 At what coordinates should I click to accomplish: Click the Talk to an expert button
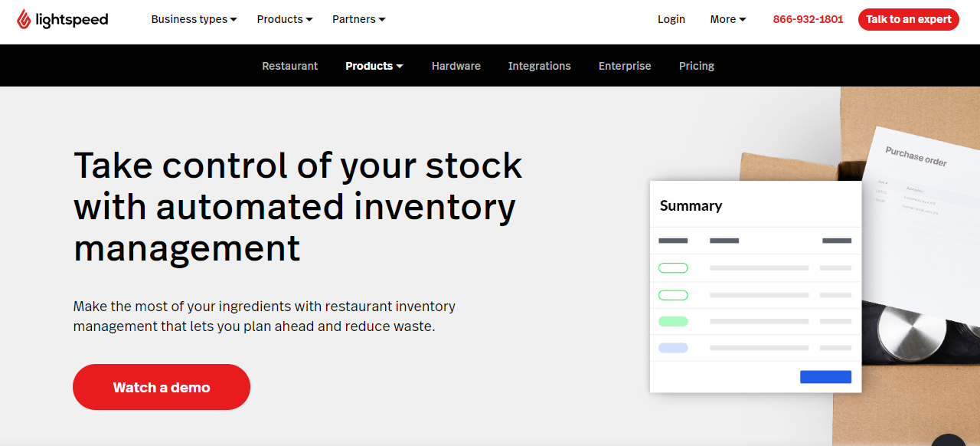(x=909, y=19)
